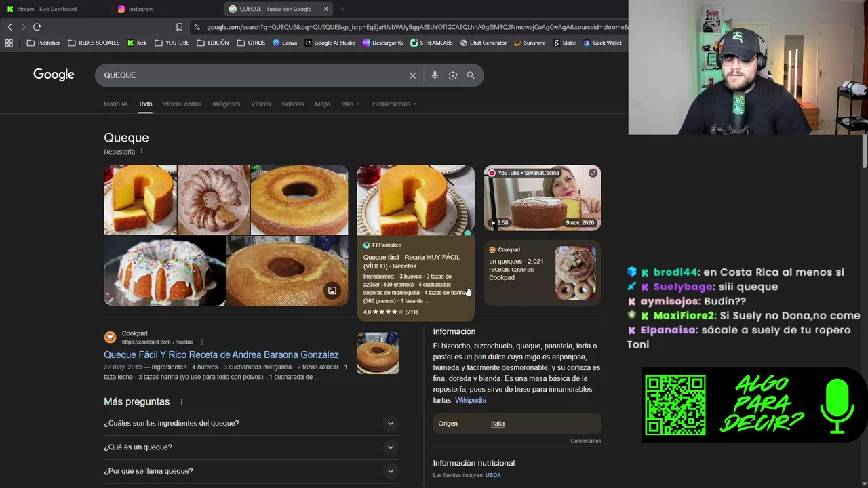
Task: Switch to the Vídeos tab
Action: pos(260,104)
